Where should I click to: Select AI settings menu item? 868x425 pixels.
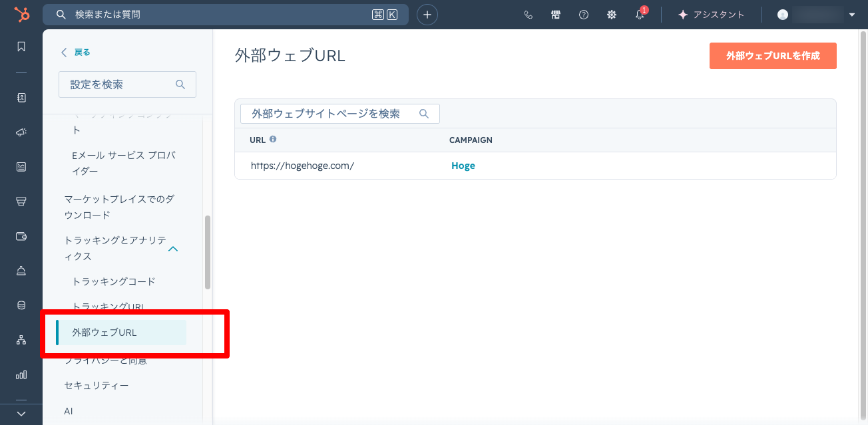point(69,411)
